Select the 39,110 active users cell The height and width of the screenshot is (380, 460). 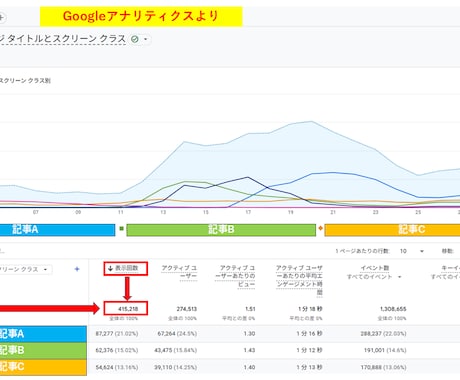point(176,367)
